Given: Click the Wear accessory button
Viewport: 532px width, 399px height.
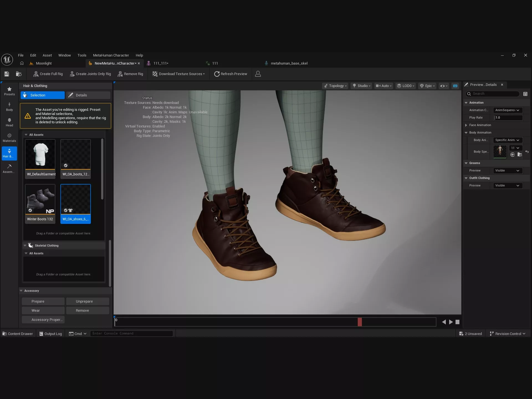Looking at the screenshot, I should [x=43, y=311].
